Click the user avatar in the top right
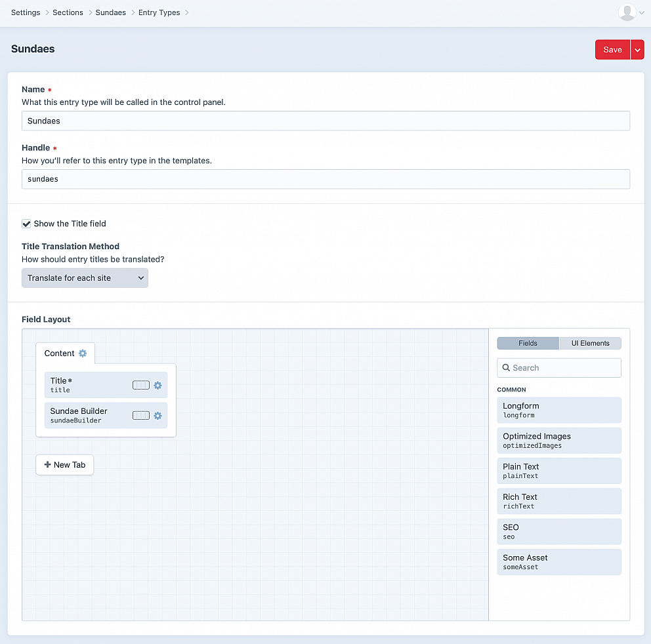This screenshot has height=644, width=651. [625, 12]
